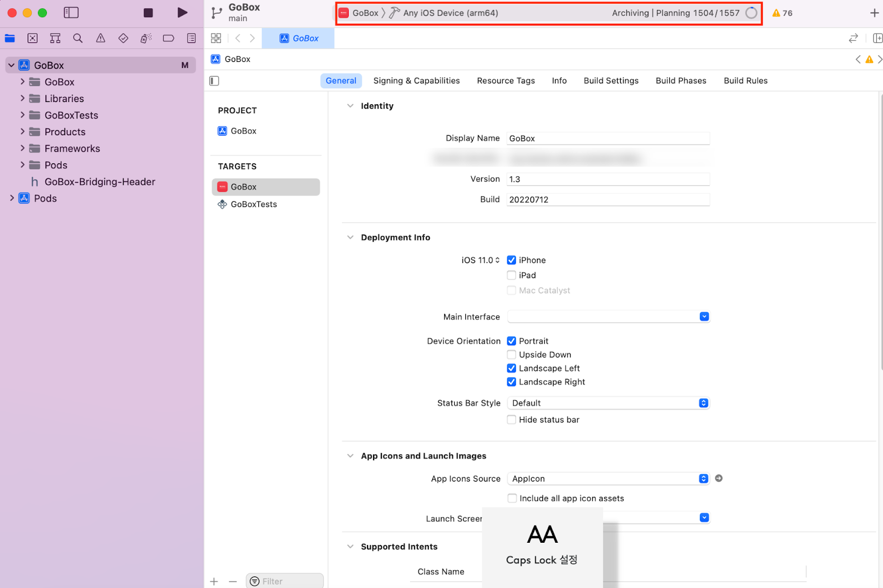Collapse App Icons and Launch Images section
This screenshot has width=883, height=588.
click(350, 456)
